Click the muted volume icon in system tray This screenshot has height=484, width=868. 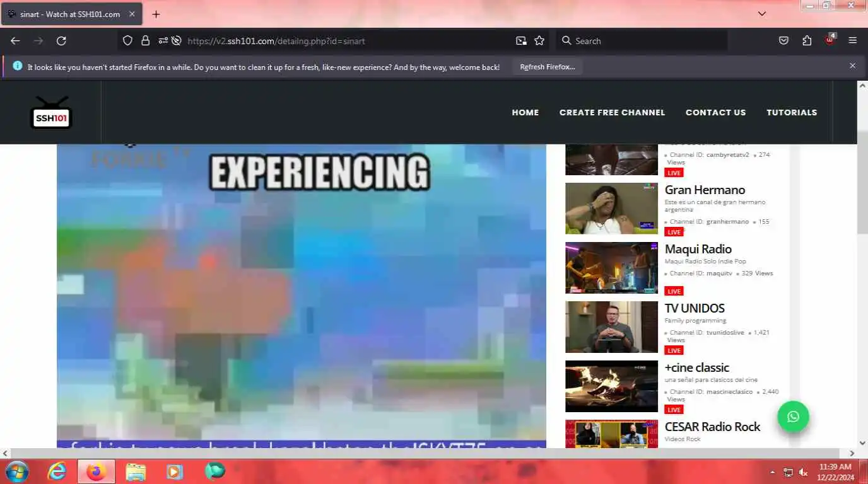[804, 472]
